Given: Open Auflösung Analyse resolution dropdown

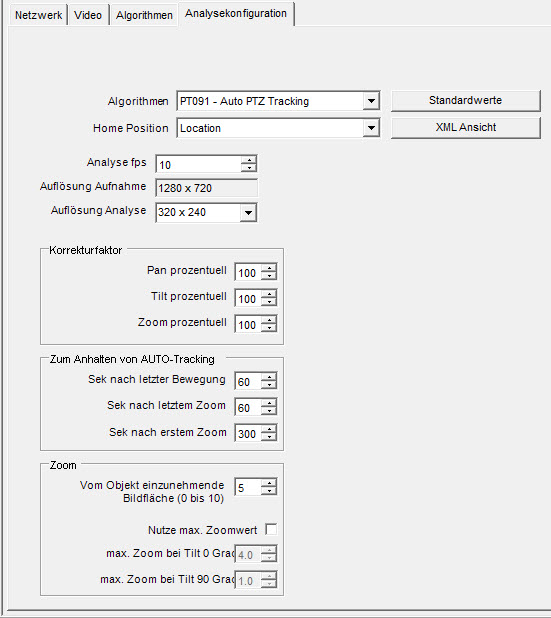Looking at the screenshot, I should (248, 212).
